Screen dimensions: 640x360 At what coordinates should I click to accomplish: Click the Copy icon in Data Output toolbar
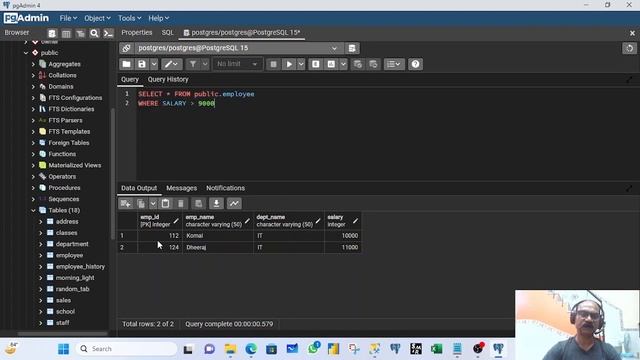click(141, 203)
